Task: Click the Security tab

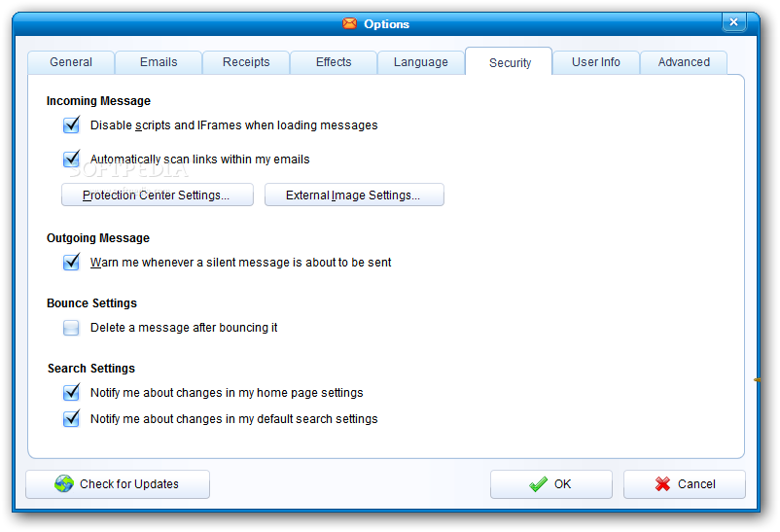Action: coord(510,61)
